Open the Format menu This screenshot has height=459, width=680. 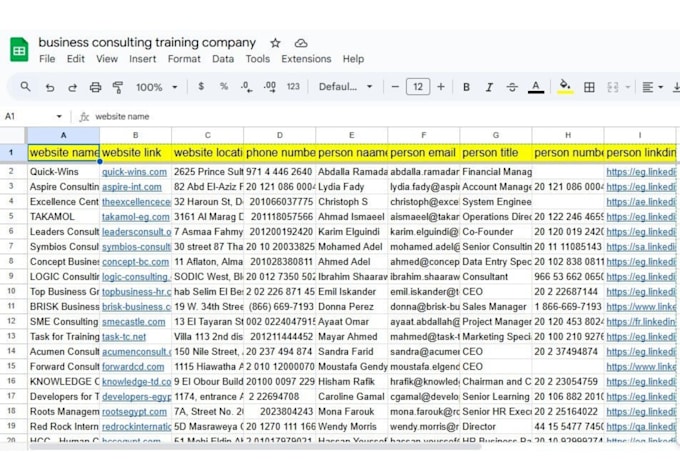point(184,59)
